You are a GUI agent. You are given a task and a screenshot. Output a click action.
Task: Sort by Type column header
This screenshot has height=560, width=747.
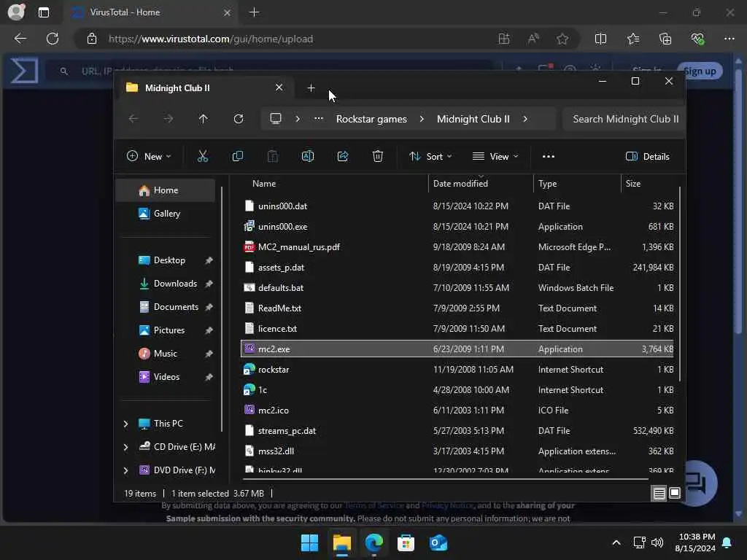coord(577,183)
